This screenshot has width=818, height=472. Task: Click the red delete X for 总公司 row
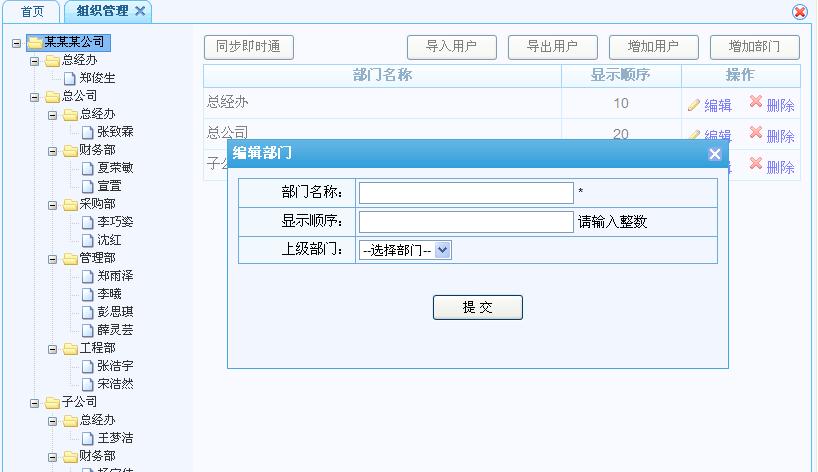coord(755,133)
